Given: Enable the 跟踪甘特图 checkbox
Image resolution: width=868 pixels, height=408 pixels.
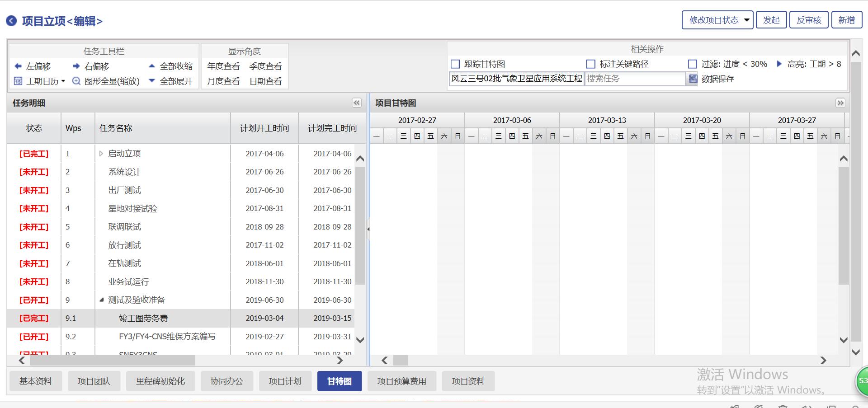Looking at the screenshot, I should coord(455,64).
